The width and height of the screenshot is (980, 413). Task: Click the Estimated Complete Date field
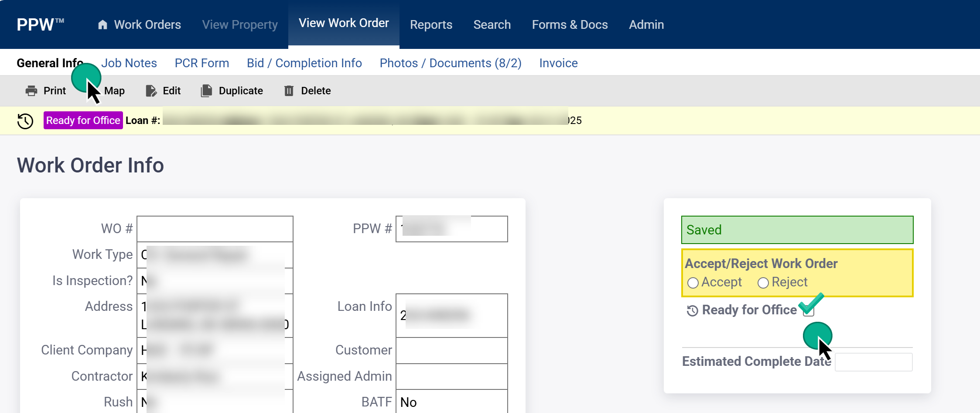coord(874,361)
